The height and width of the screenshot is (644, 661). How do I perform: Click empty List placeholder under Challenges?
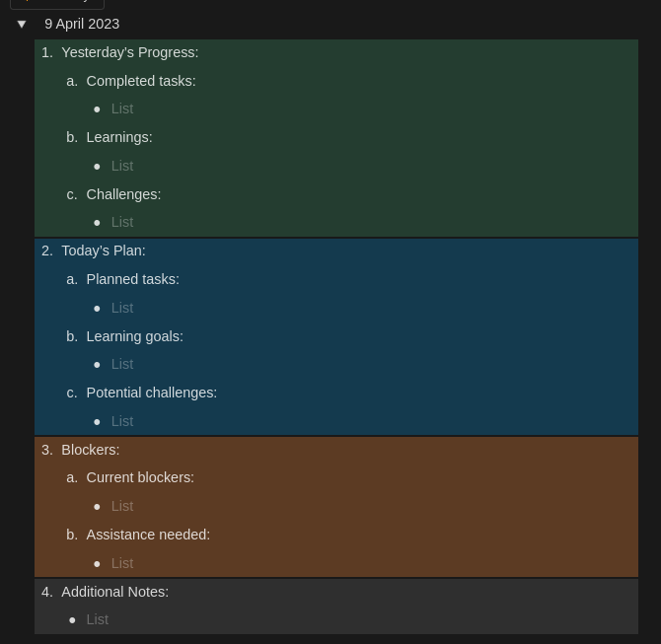(x=122, y=222)
